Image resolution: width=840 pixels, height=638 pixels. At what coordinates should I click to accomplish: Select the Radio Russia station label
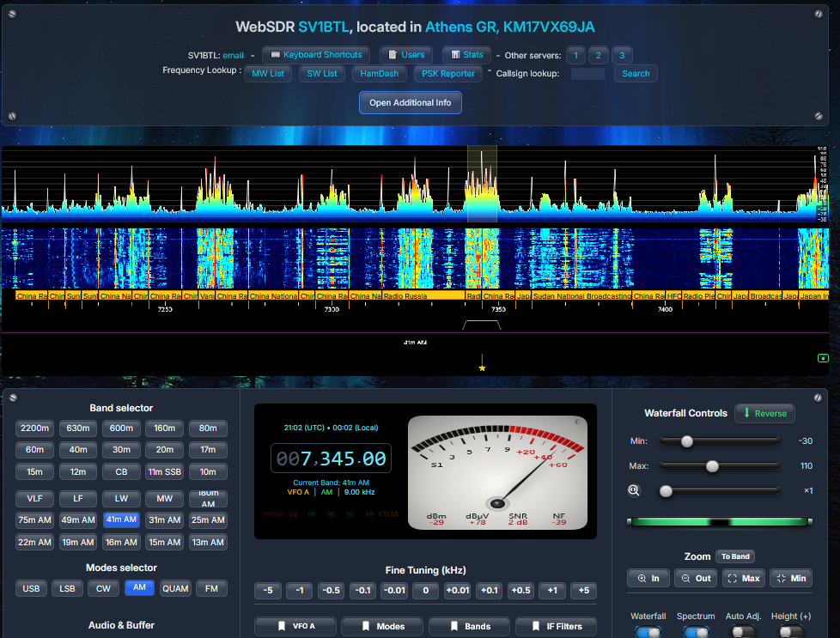click(423, 295)
